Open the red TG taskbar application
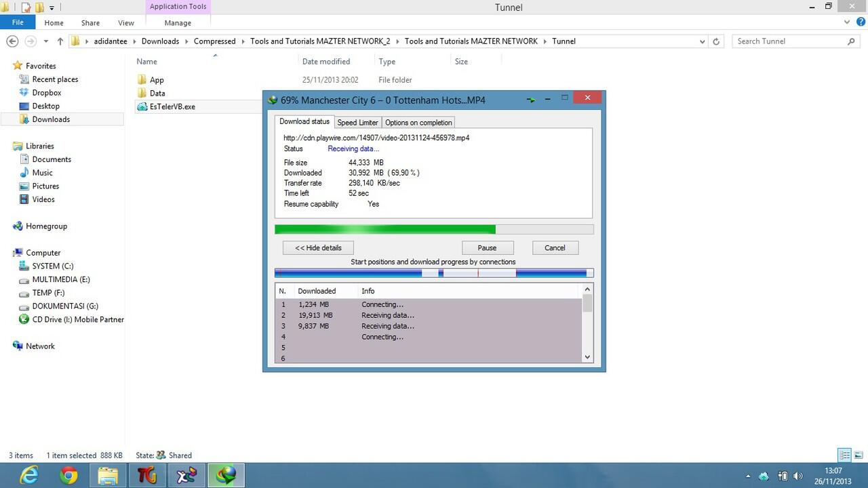868x488 pixels. pos(147,476)
